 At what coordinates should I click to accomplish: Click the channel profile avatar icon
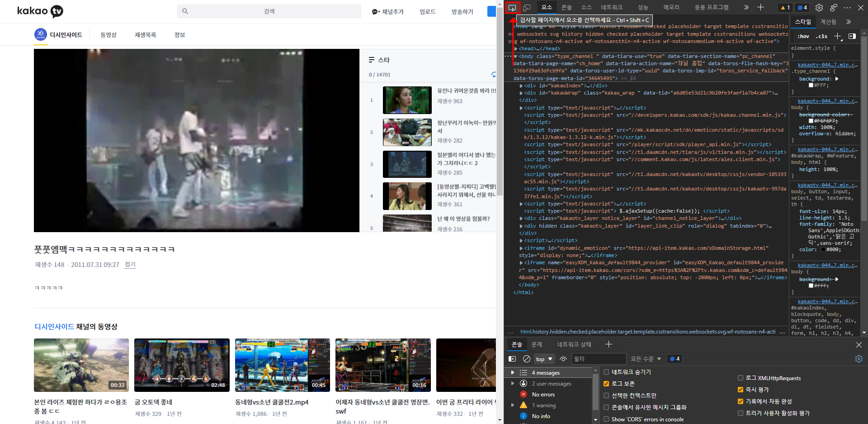coord(41,34)
